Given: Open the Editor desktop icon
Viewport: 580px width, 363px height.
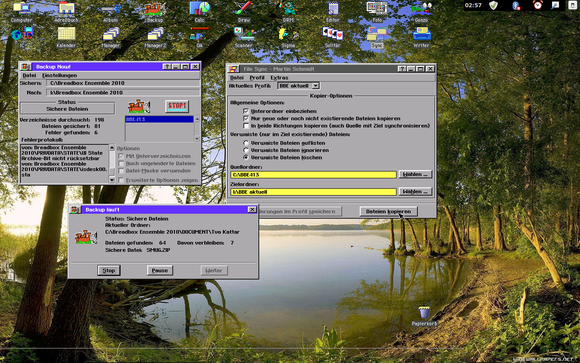Looking at the screenshot, I should click(333, 11).
